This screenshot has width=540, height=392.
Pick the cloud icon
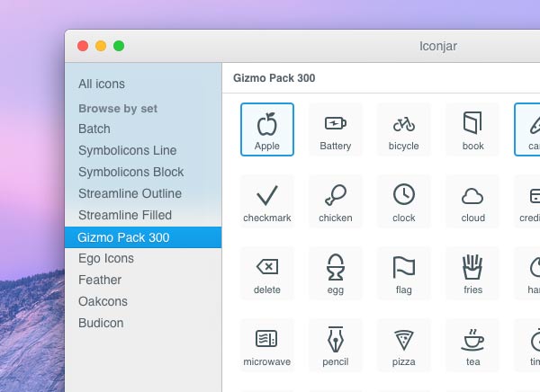coord(472,201)
